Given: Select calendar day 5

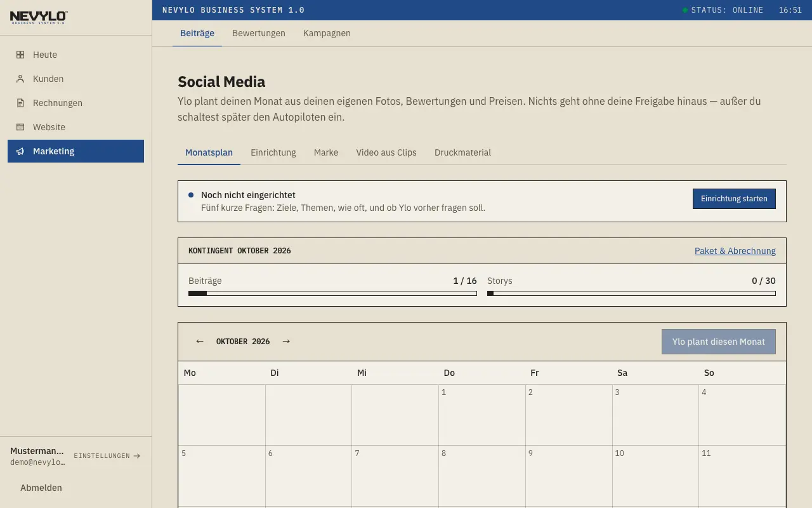Looking at the screenshot, I should 221,476.
